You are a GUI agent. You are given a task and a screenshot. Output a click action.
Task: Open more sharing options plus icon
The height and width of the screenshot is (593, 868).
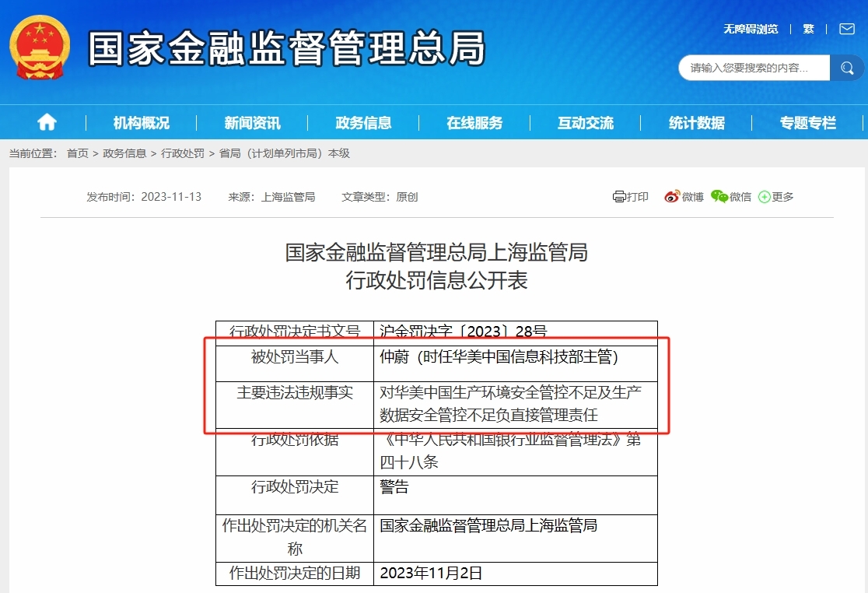coord(765,197)
